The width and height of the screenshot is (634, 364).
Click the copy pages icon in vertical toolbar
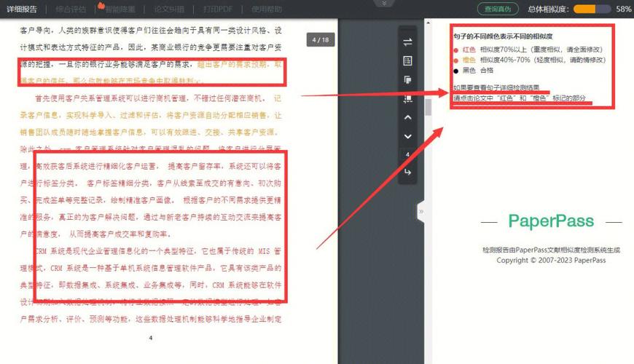(407, 79)
